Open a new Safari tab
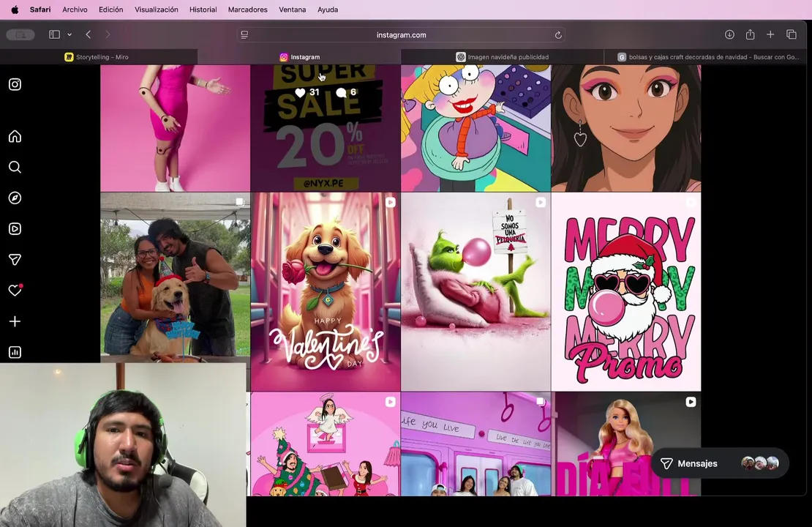Screen dimensions: 812x527 point(770,34)
